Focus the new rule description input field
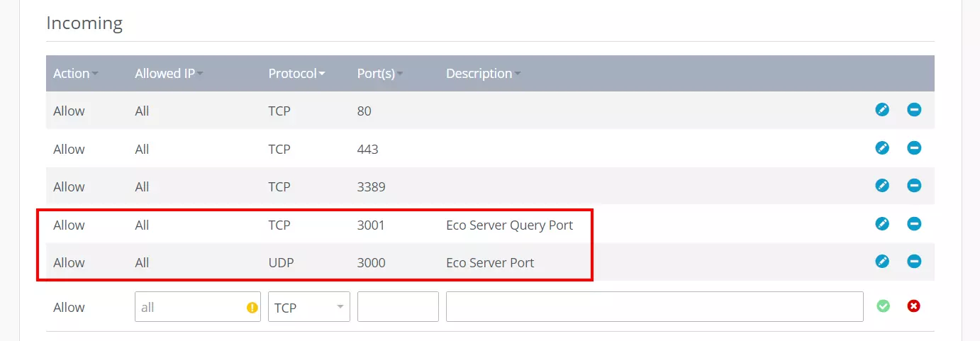980x341 pixels. coord(655,307)
